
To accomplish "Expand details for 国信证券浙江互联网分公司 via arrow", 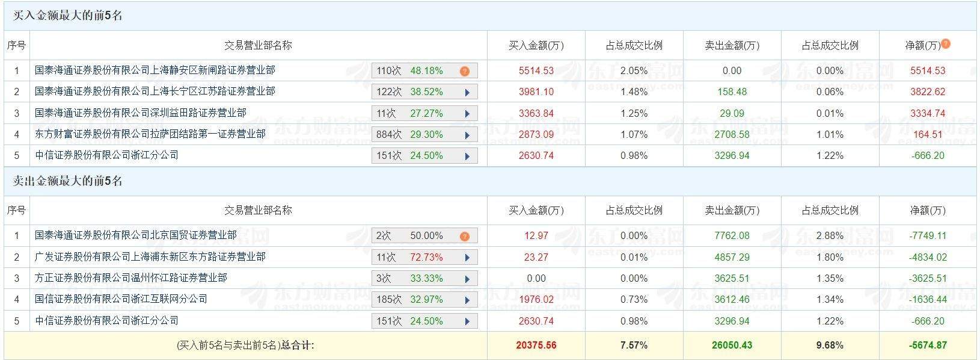I will [x=467, y=300].
